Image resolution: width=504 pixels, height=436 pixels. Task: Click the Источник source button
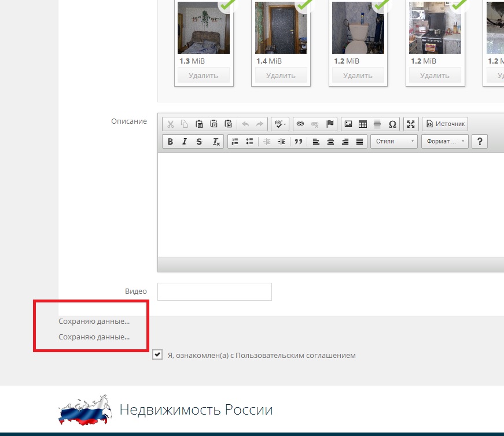point(444,124)
